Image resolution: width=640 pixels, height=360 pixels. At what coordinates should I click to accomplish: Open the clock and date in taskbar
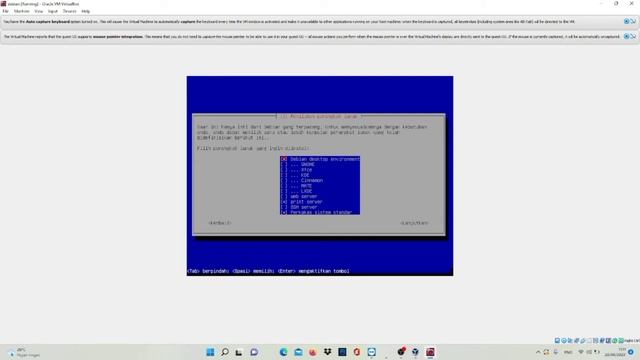click(616, 352)
